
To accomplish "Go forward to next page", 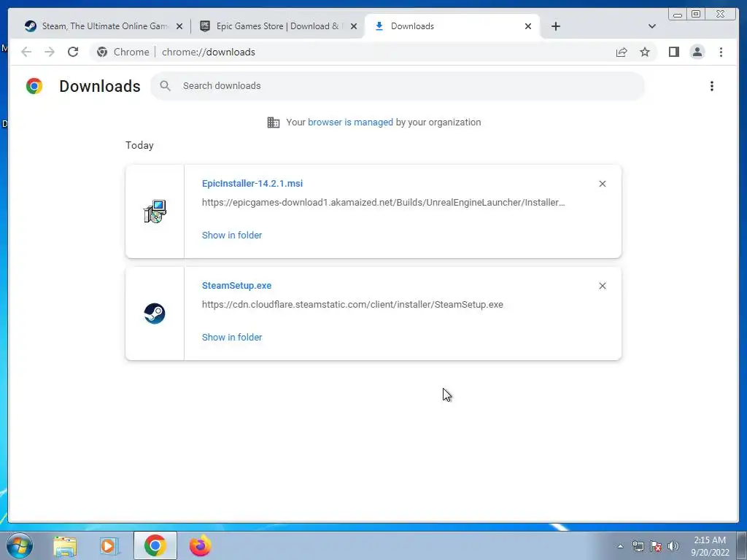I will pos(50,52).
